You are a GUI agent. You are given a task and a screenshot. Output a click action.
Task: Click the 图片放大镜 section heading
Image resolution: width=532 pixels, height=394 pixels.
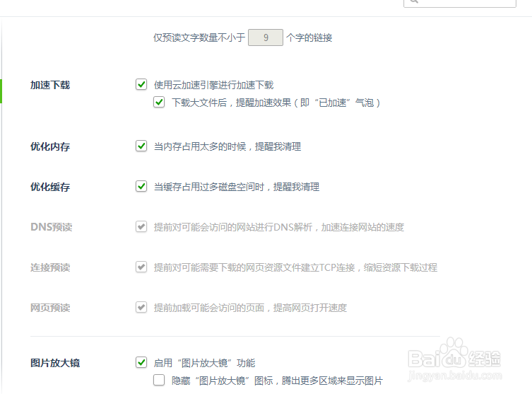[55, 363]
